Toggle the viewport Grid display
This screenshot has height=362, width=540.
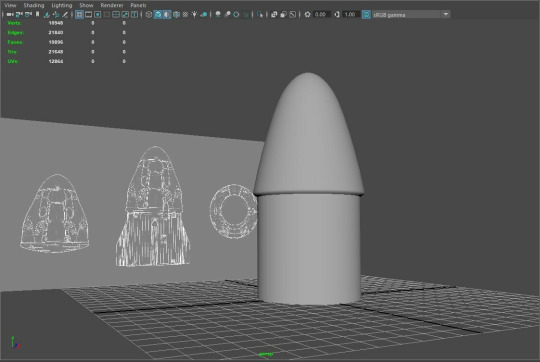click(x=80, y=14)
